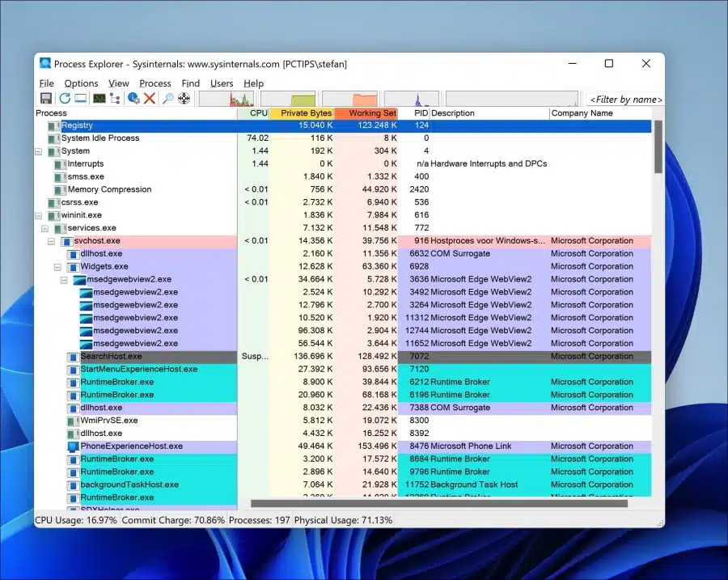Sort by Working Set column header

(366, 112)
